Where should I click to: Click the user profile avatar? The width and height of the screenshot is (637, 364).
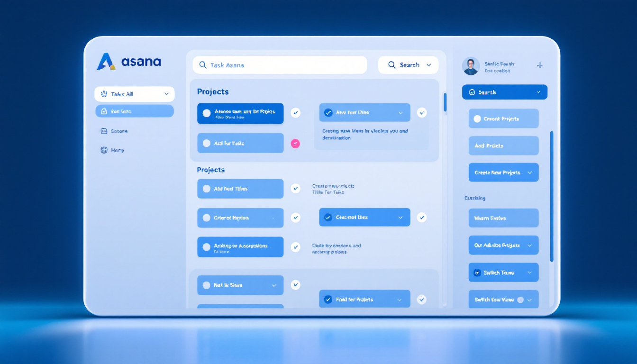pyautogui.click(x=471, y=66)
